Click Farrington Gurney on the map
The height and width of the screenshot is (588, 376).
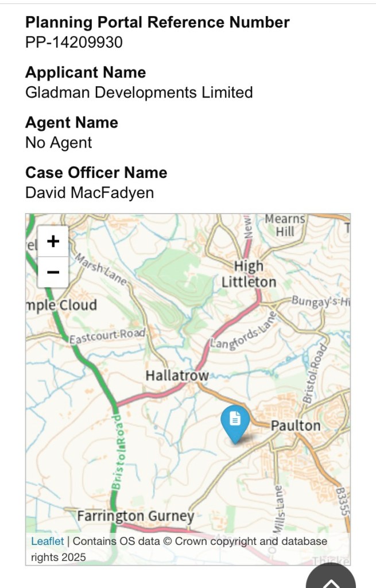point(135,516)
